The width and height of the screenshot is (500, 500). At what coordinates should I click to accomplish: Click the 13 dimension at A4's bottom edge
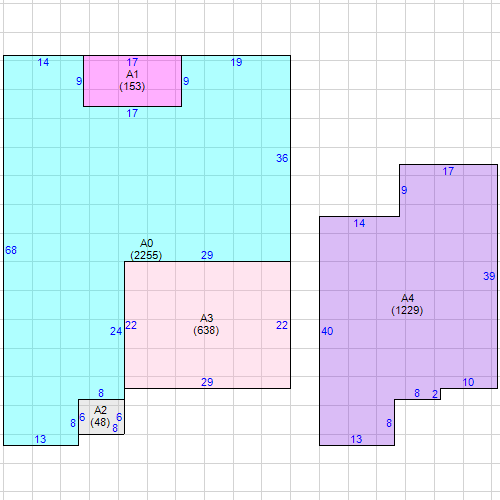point(356,439)
